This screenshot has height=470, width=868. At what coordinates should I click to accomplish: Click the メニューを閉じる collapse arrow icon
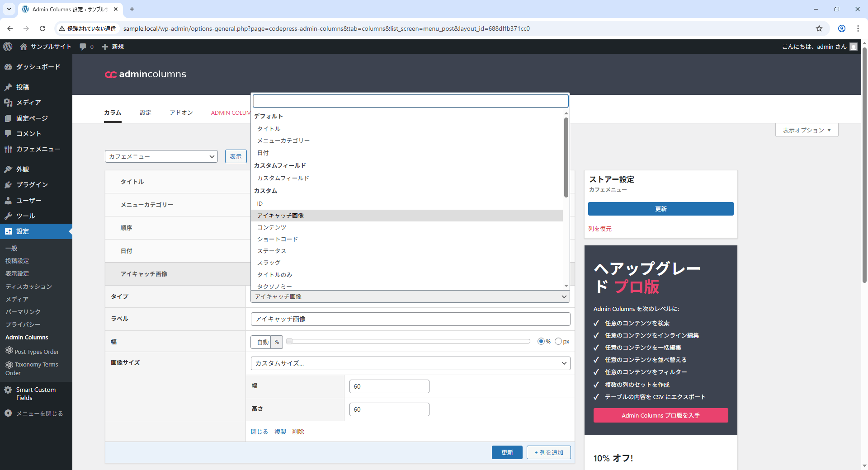[x=8, y=413]
